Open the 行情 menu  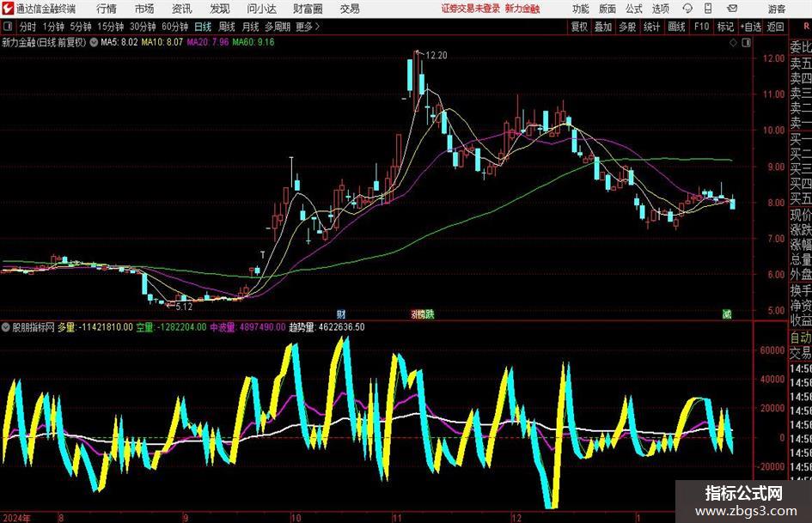click(107, 9)
